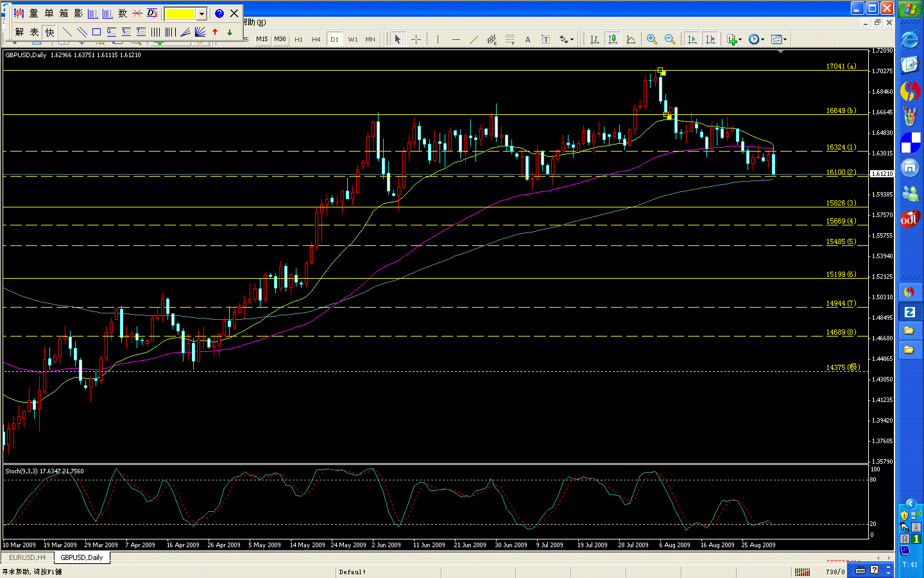Close the floating toolbar with its X
The height and width of the screenshot is (578, 924).
(x=234, y=13)
